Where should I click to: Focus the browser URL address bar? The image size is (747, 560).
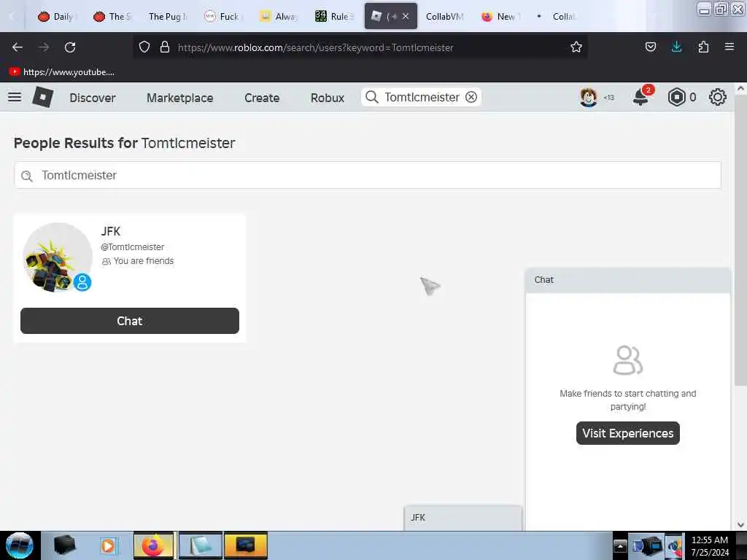point(360,47)
